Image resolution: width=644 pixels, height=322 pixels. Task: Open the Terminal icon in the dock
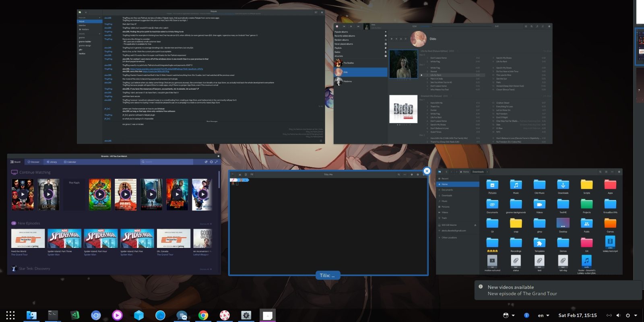[x=53, y=315]
